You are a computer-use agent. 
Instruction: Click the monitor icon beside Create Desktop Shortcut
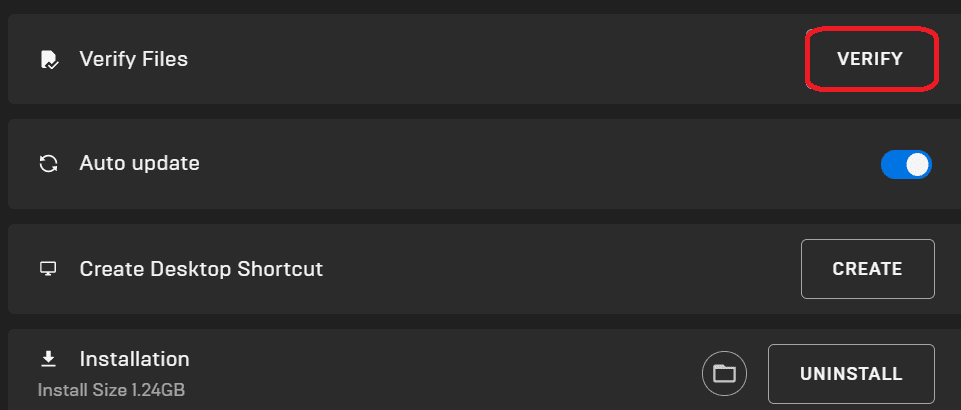click(48, 268)
